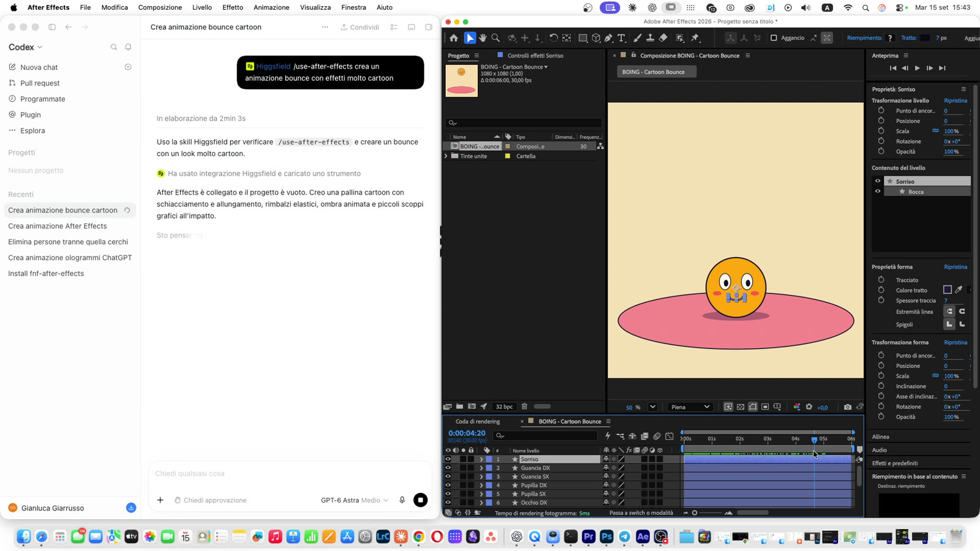
Task: Select the Clone Stamp tool
Action: click(650, 38)
